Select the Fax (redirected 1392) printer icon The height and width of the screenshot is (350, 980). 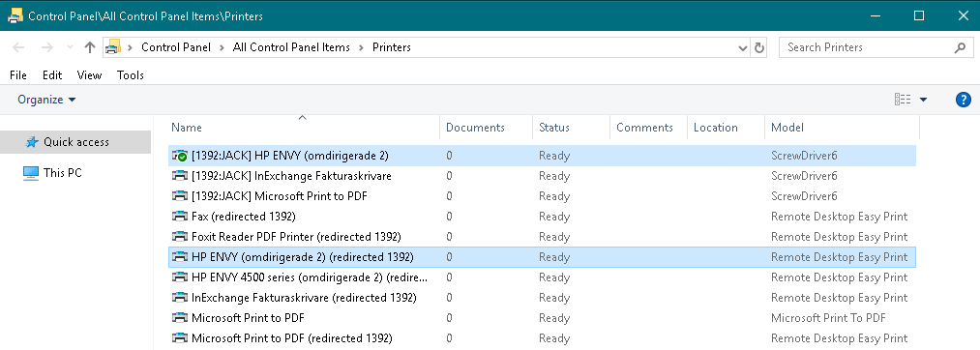pos(179,217)
